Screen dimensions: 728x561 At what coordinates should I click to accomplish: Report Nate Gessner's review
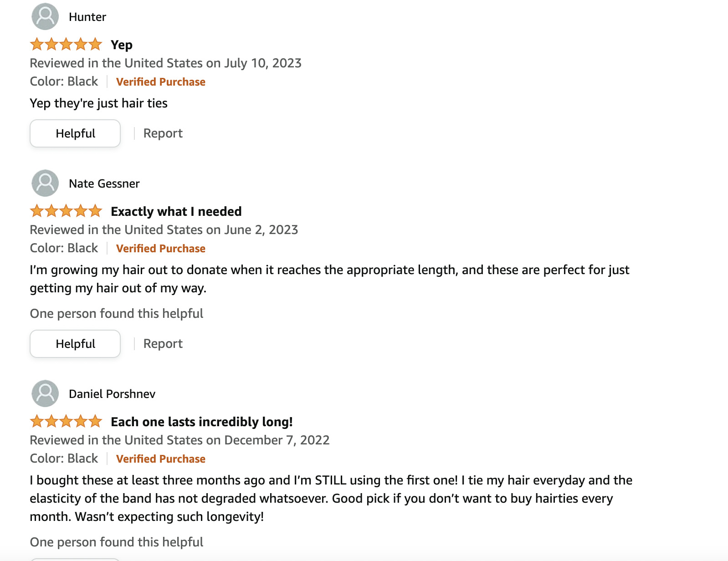pyautogui.click(x=163, y=344)
